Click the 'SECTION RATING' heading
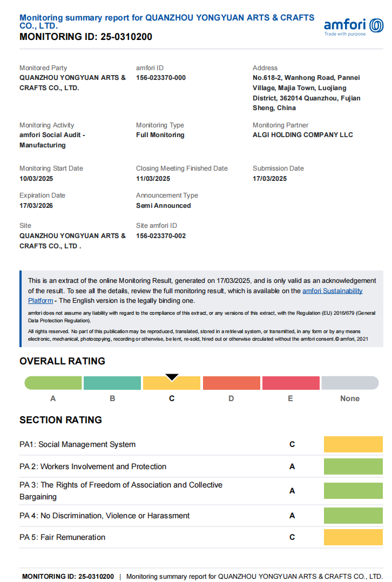This screenshot has height=582, width=392. click(60, 420)
